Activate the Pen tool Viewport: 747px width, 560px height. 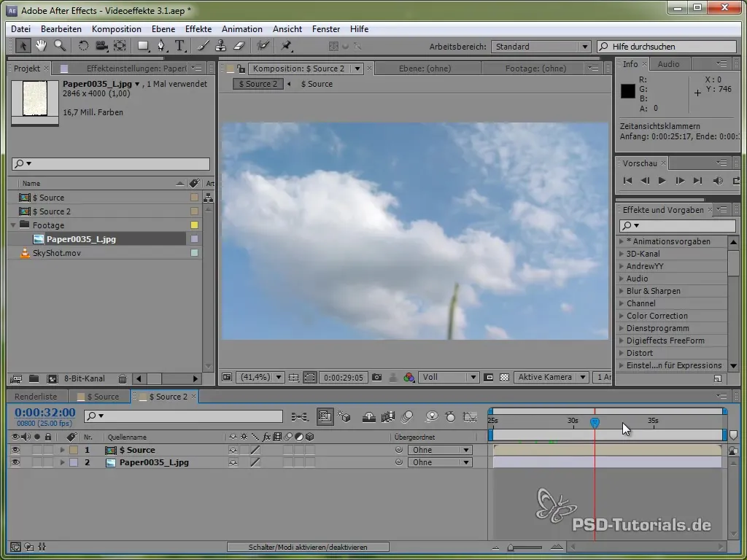[x=161, y=46]
